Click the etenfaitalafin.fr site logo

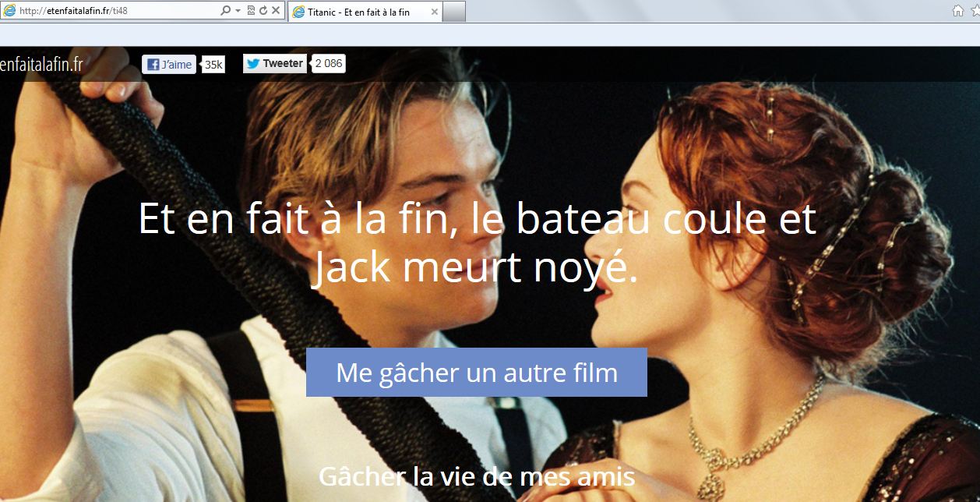[41, 65]
